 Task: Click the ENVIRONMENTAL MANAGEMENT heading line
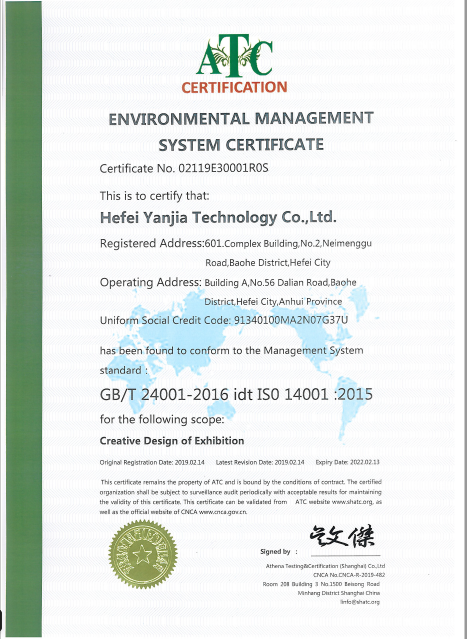241,119
